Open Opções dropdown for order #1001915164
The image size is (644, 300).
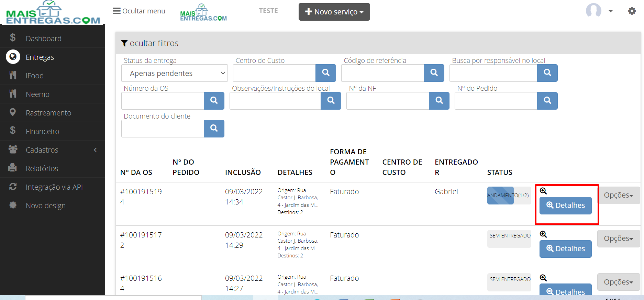point(619,282)
